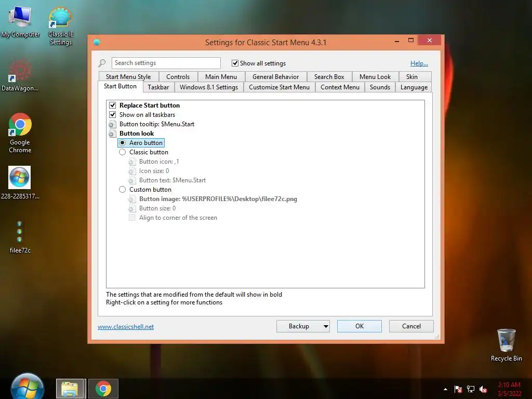The width and height of the screenshot is (532, 399).
Task: Open the network tray icon
Action: pos(471,389)
